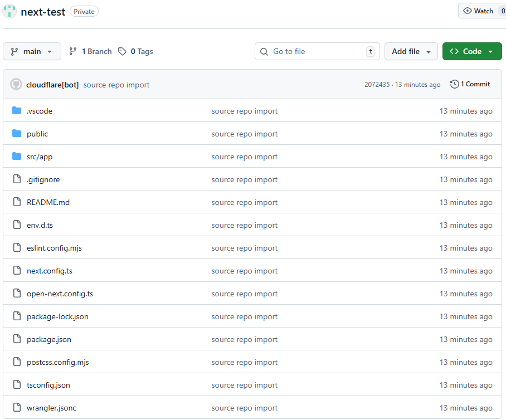
Task: Click the file icon beside eslint.config.mjs
Action: (17, 248)
